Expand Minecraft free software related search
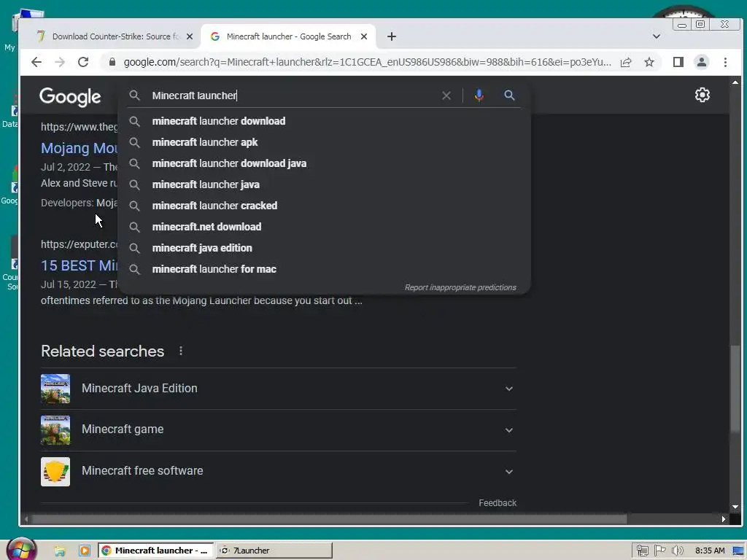This screenshot has width=747, height=560. pos(508,472)
